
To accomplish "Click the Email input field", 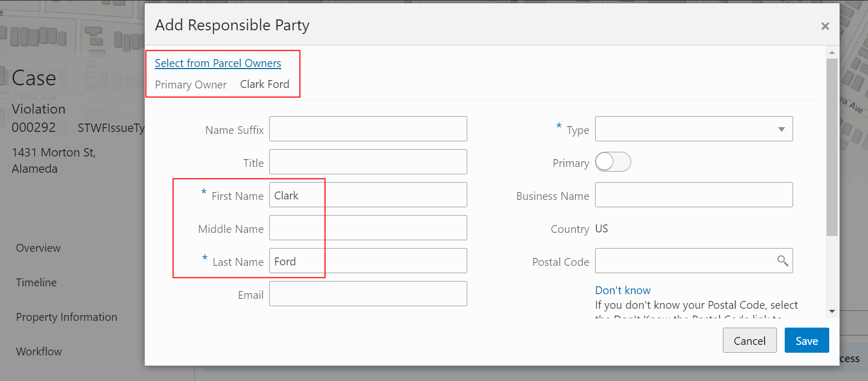I will coord(368,294).
